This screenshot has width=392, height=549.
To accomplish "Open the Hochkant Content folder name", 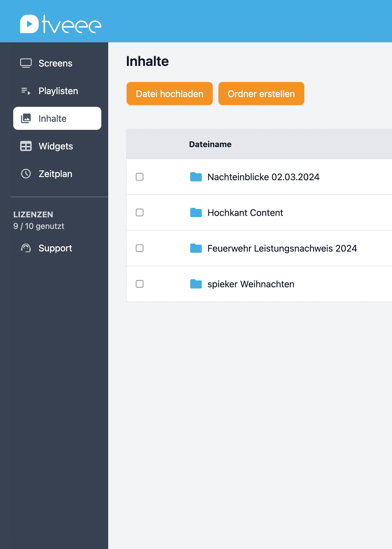I will [x=245, y=213].
